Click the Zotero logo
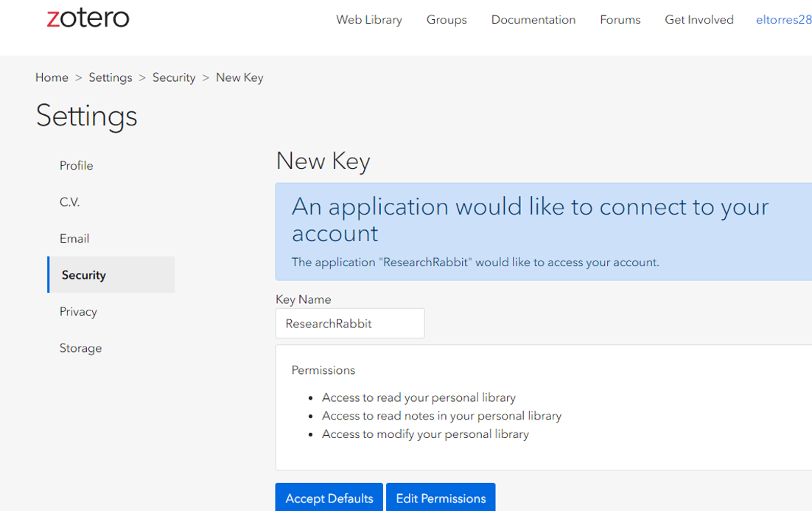 pos(88,18)
